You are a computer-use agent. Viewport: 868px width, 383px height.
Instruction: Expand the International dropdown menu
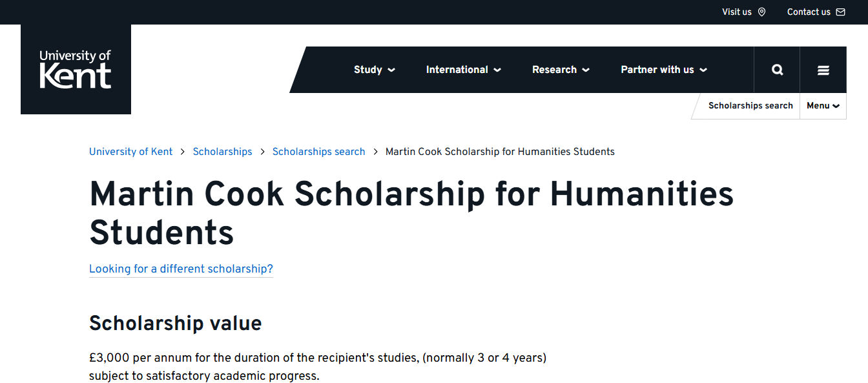coord(463,70)
